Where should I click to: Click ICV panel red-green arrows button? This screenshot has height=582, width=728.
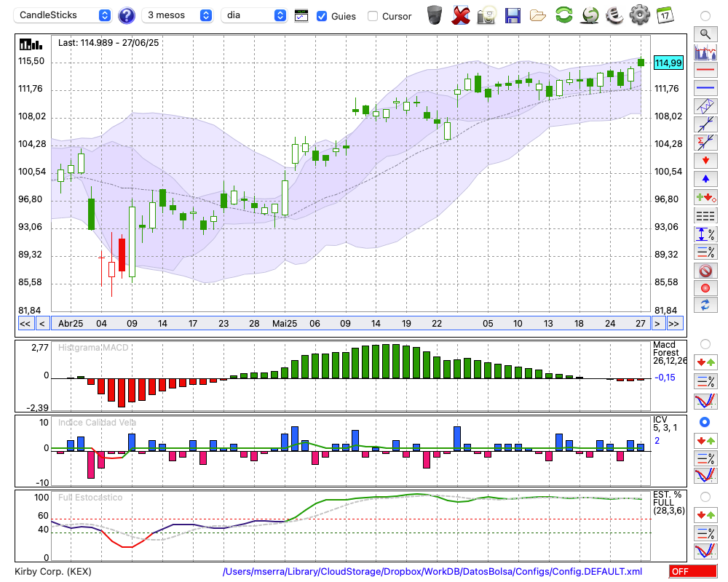pyautogui.click(x=705, y=440)
